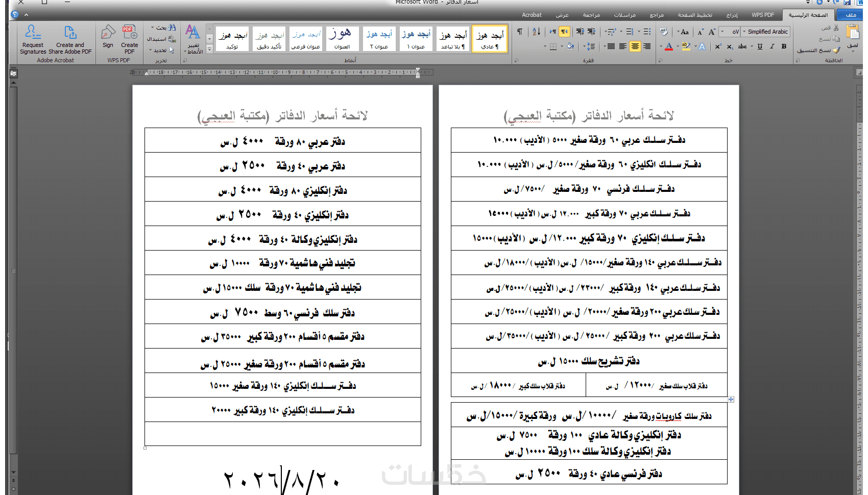Switch to the مراسلات (Mailings) tab

click(x=624, y=15)
